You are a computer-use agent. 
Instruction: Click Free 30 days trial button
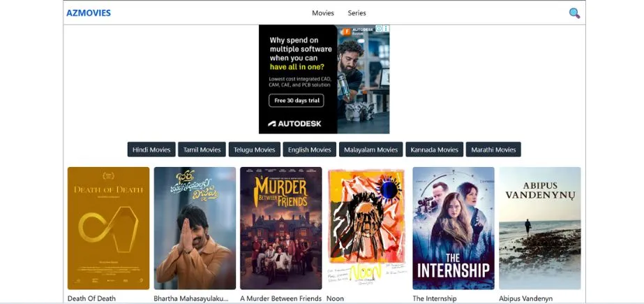297,101
